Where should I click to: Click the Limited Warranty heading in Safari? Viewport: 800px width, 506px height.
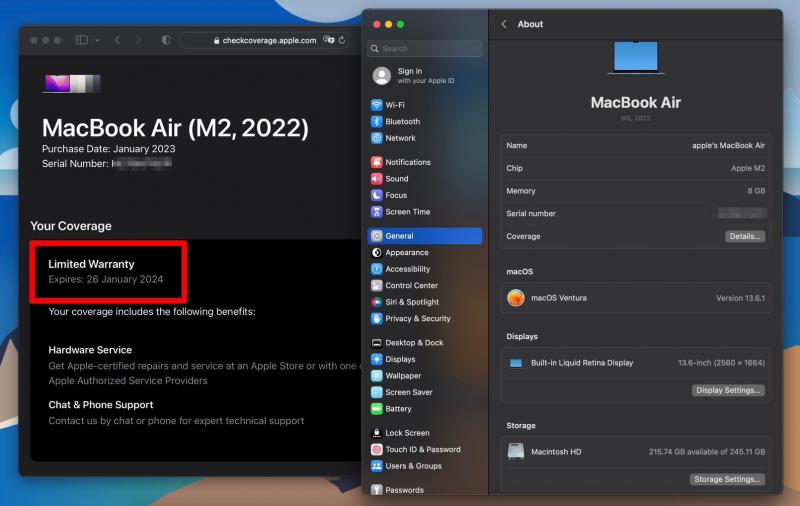[91, 264]
